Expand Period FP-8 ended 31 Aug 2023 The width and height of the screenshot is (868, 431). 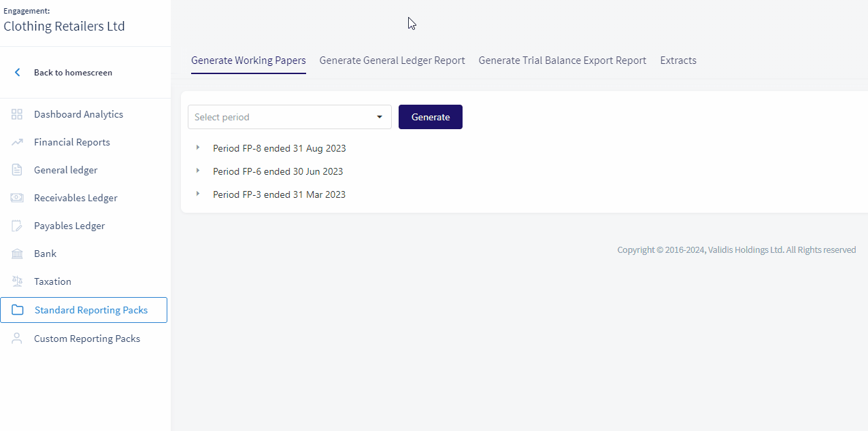pyautogui.click(x=198, y=148)
